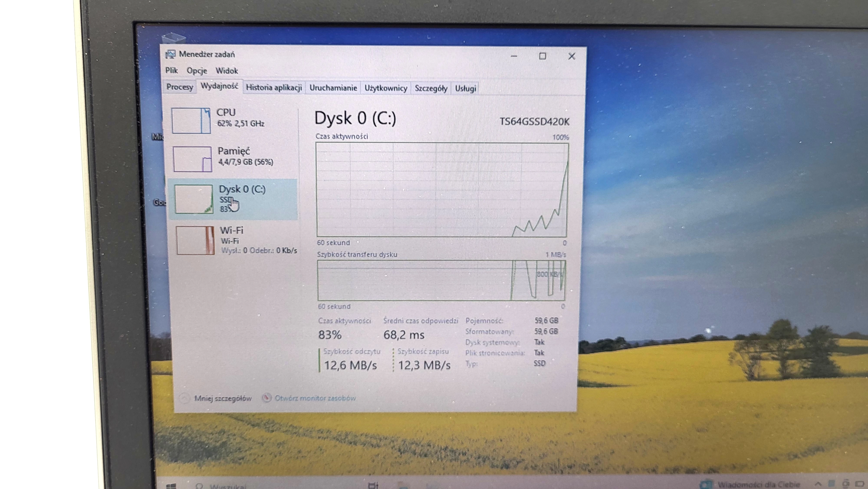Click the 83% activity time value
868x489 pixels.
click(x=330, y=335)
